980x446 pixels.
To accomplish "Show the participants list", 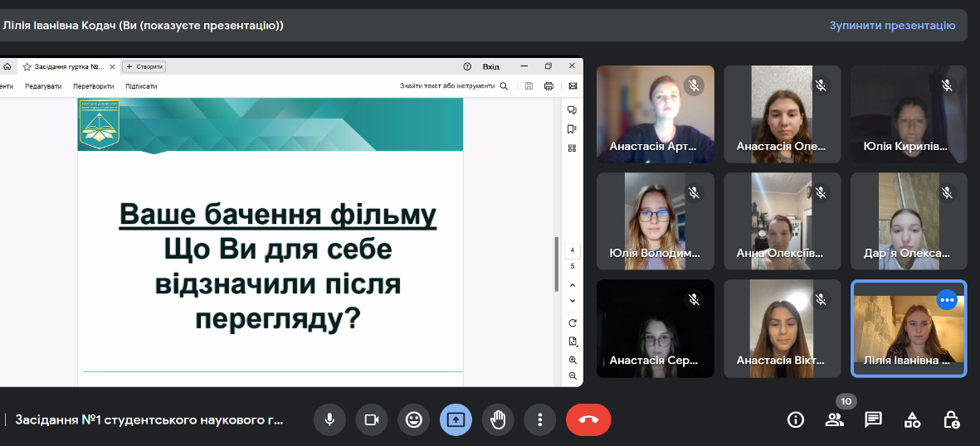I will coord(834,419).
